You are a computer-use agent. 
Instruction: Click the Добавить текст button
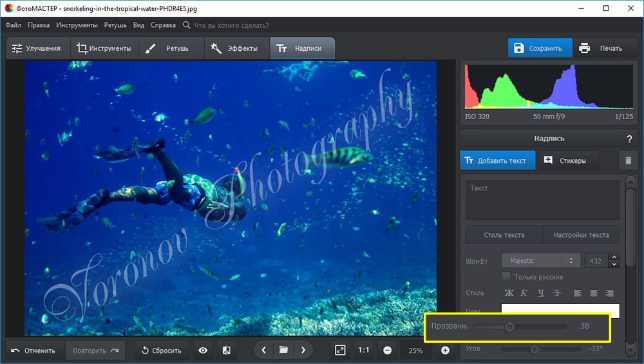tap(497, 160)
